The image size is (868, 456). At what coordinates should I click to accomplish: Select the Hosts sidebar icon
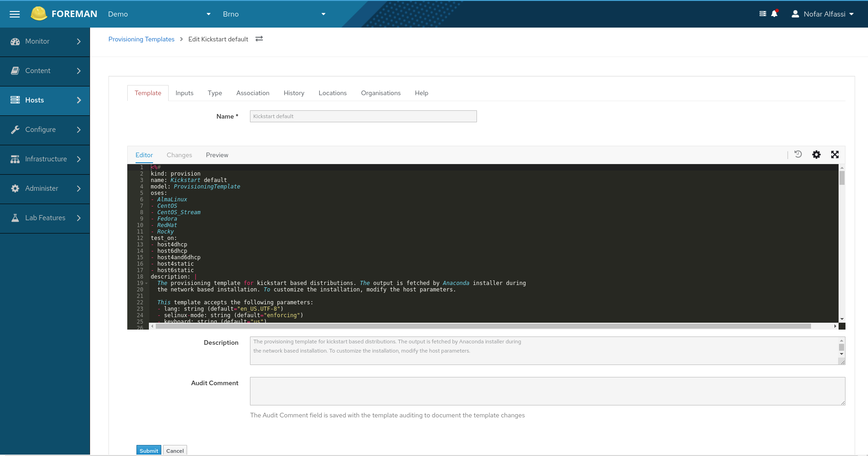(15, 100)
